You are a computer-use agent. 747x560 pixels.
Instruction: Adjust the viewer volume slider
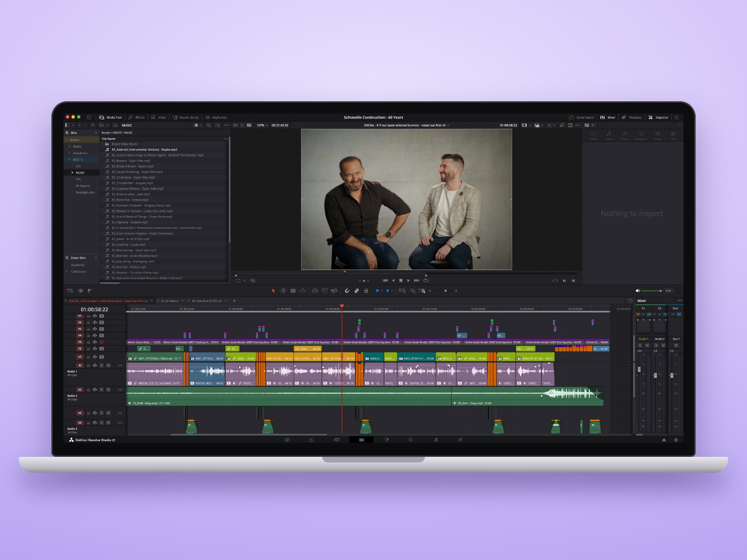click(x=652, y=291)
